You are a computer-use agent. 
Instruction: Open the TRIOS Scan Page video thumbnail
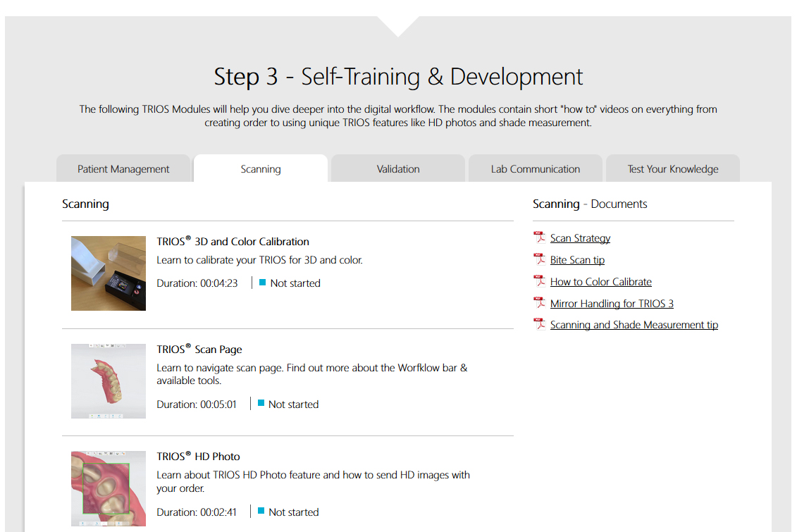[109, 381]
